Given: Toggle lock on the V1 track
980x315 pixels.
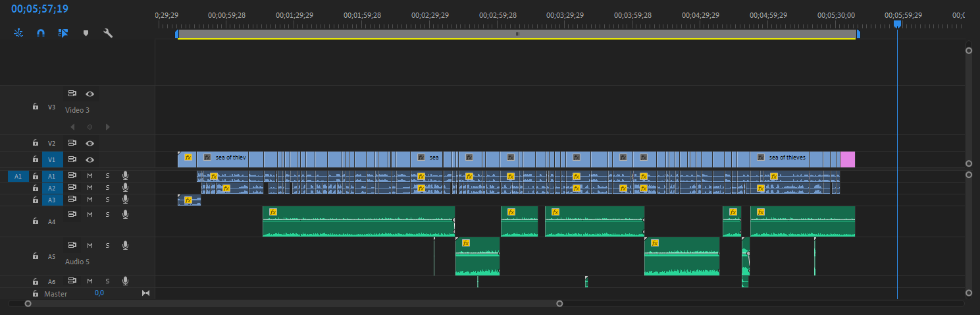Looking at the screenshot, I should 36,159.
